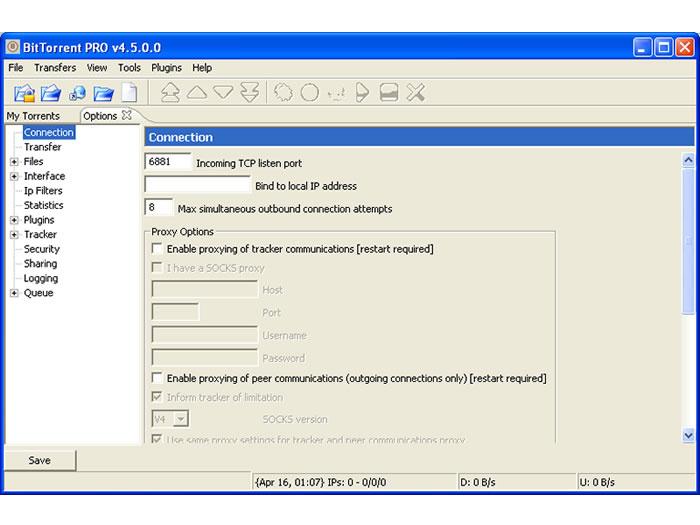Click the blank page new torrent icon
The width and height of the screenshot is (700, 525).
pyautogui.click(x=129, y=93)
